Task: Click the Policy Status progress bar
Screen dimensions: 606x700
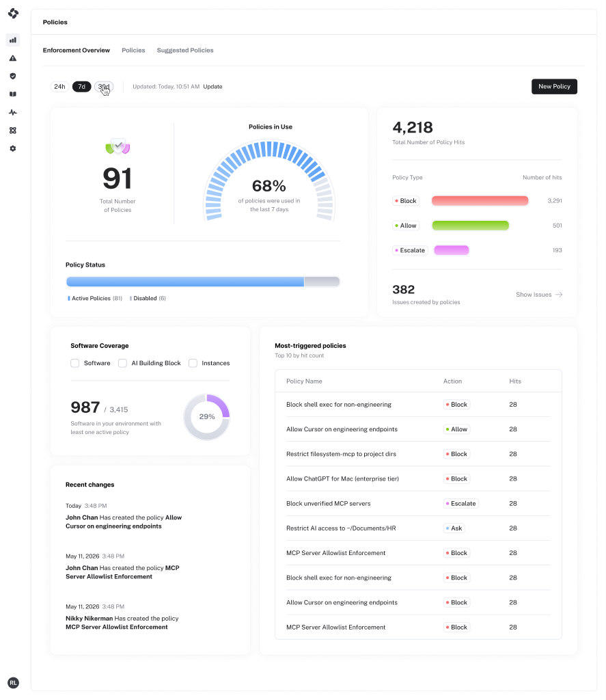Action: coord(203,282)
